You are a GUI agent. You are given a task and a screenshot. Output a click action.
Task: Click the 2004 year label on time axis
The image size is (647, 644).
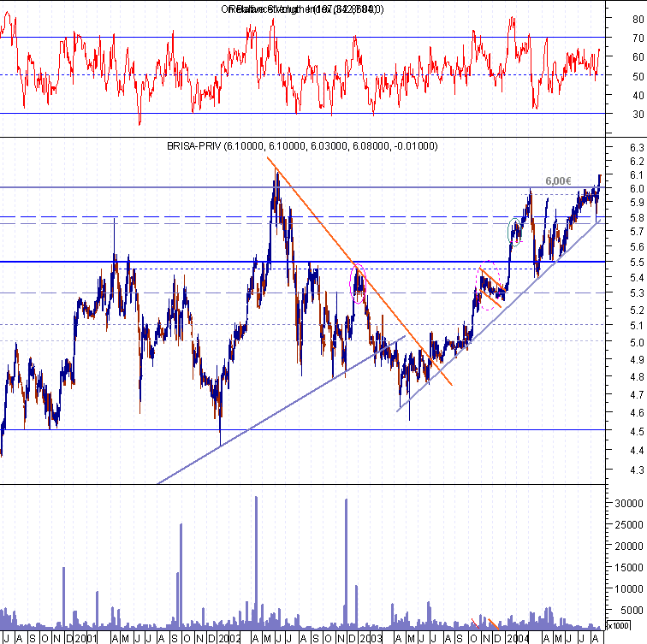tap(518, 639)
